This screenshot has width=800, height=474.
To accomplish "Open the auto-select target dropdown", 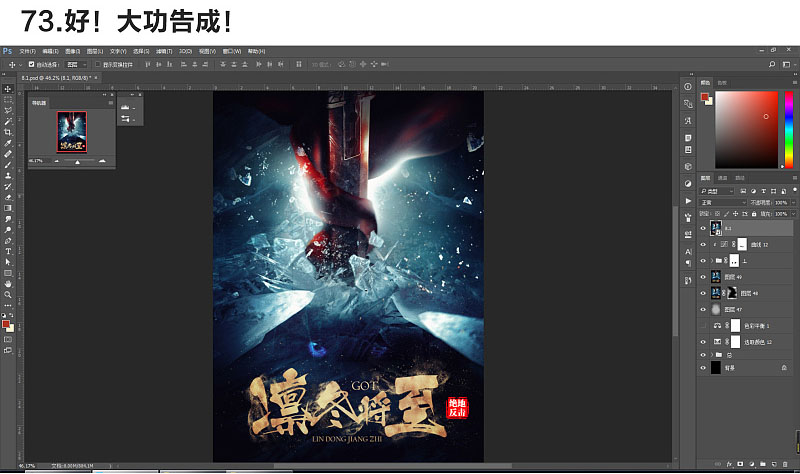I will [77, 64].
